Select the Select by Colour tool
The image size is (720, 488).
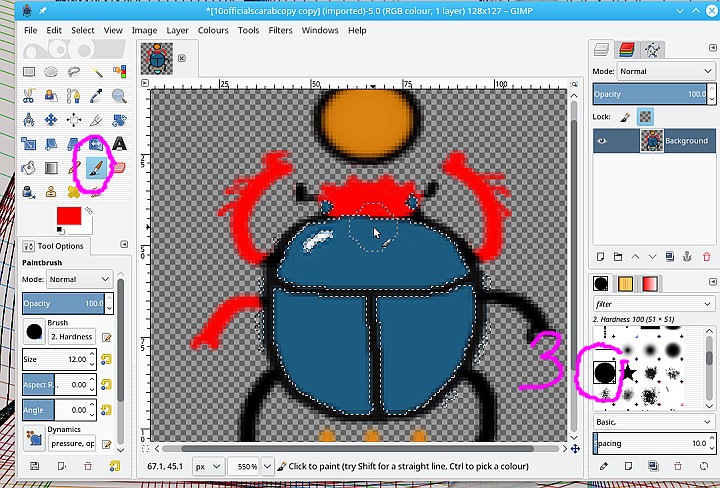[x=119, y=72]
